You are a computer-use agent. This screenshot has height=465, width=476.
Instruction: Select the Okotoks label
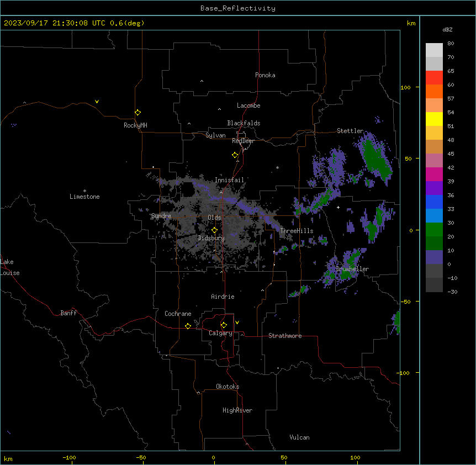228,387
